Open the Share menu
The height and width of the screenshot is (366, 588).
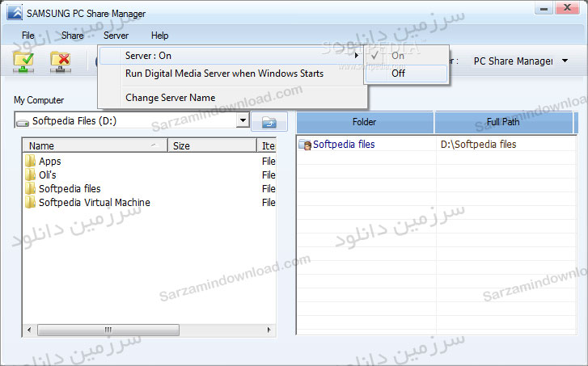tap(72, 36)
